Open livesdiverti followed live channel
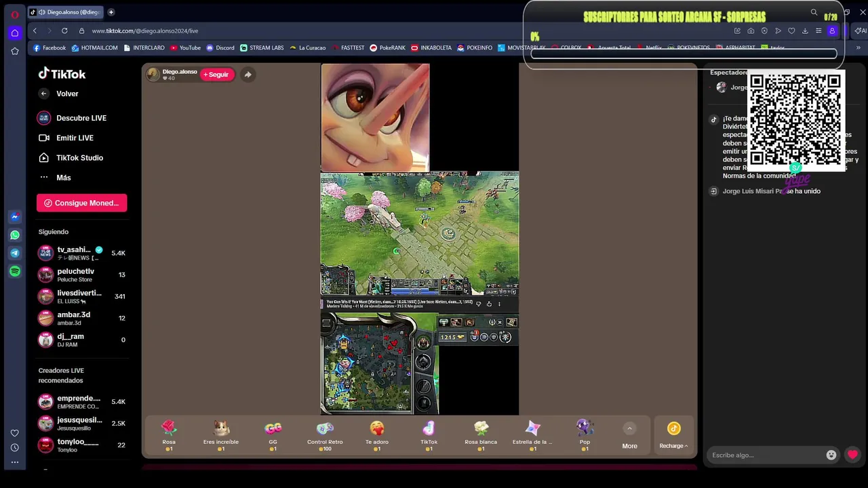 coord(81,296)
